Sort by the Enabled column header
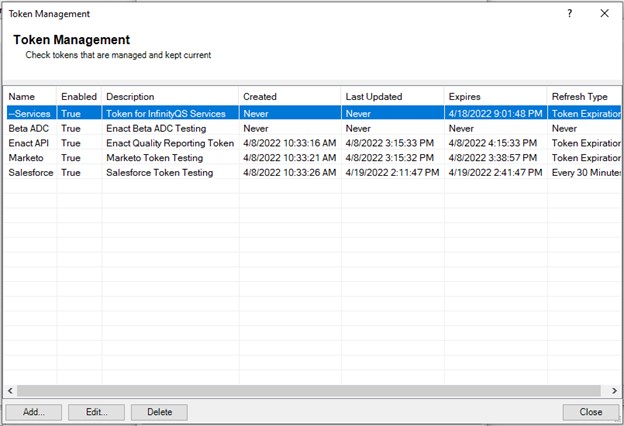624x426 pixels. 79,97
